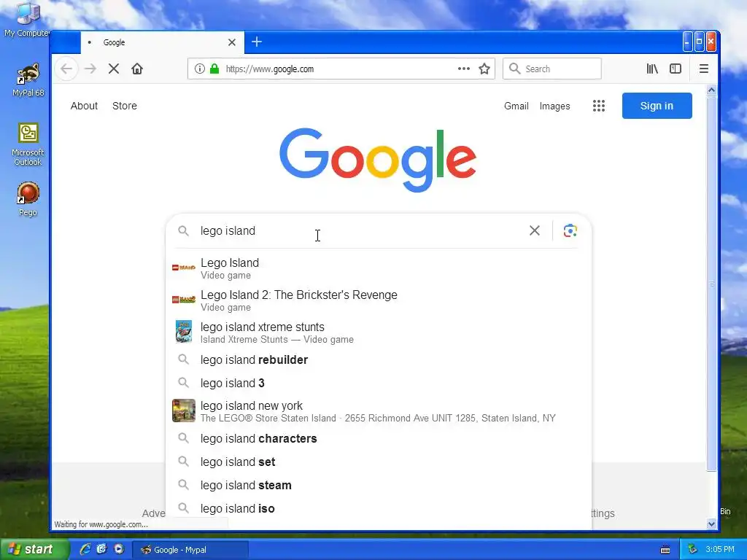Show sidebars icon in toolbar
The height and width of the screenshot is (560, 747).
pos(676,69)
